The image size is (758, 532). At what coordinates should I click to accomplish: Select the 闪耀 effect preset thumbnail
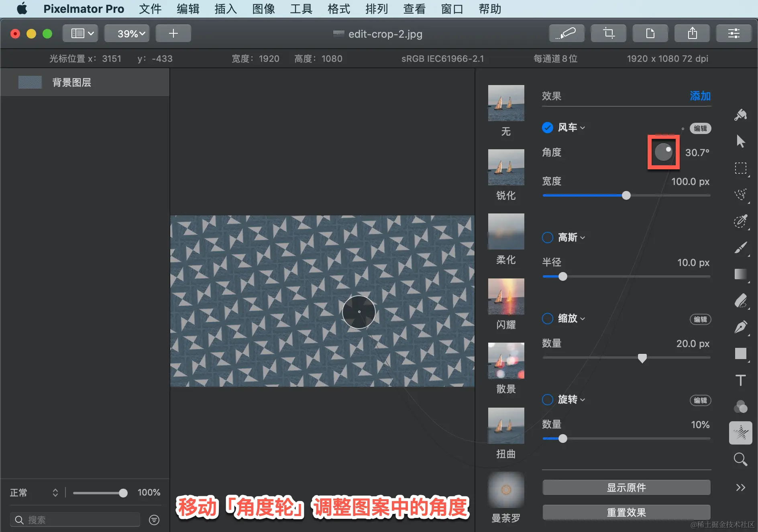point(506,296)
